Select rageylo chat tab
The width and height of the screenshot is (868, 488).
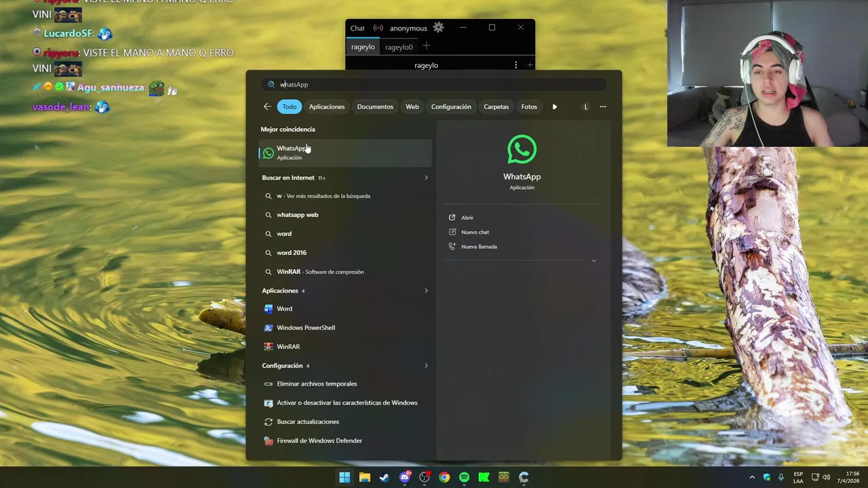[x=363, y=47]
